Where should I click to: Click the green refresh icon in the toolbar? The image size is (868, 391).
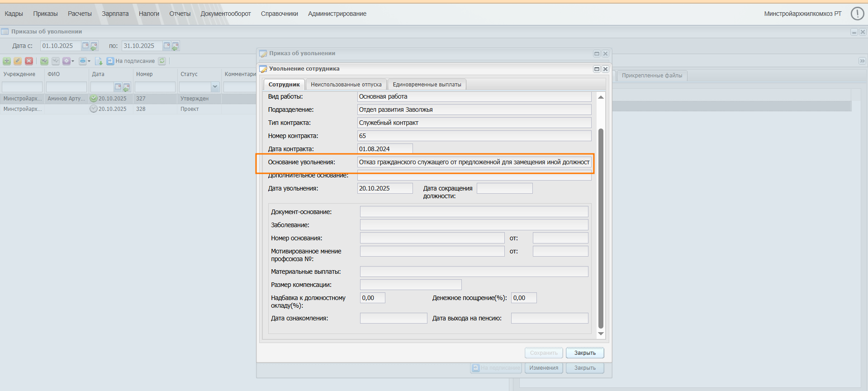tap(162, 61)
